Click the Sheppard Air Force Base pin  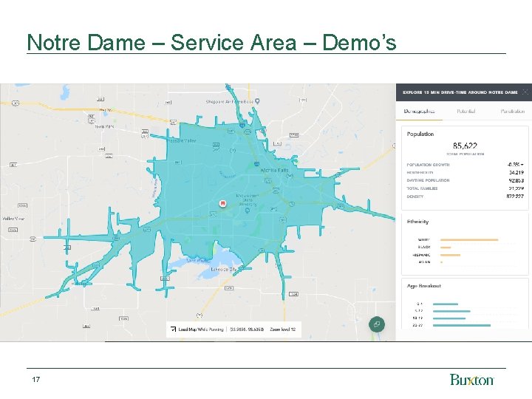click(257, 101)
